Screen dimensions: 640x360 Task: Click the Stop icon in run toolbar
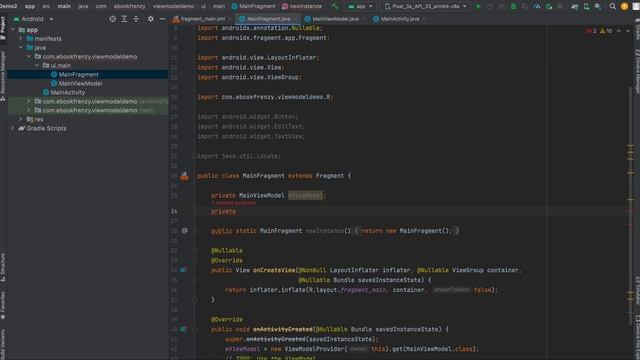[560, 7]
